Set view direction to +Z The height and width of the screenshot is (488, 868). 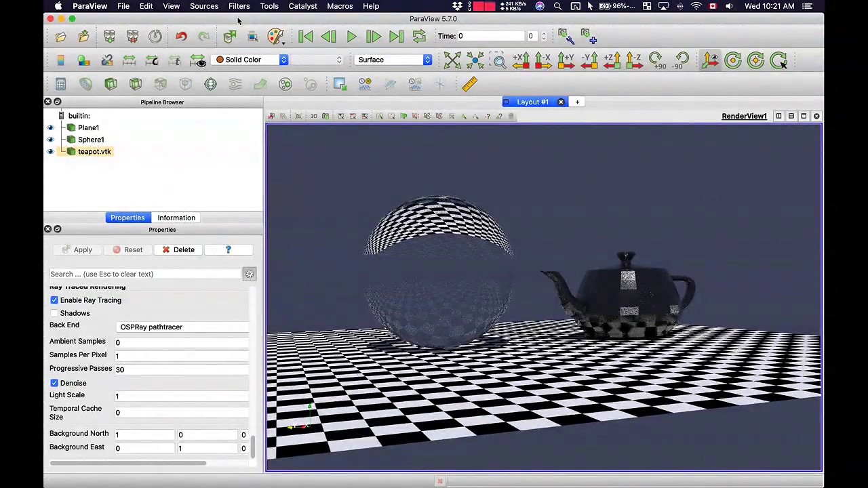(x=612, y=60)
